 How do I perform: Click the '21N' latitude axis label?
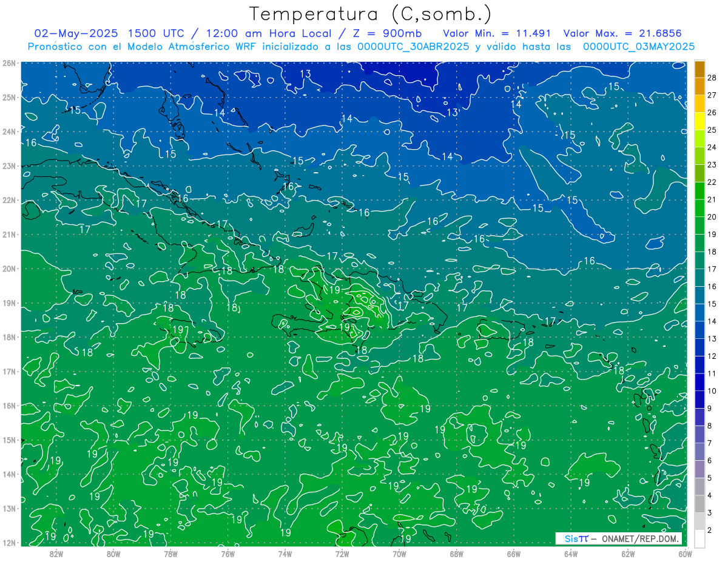point(8,234)
